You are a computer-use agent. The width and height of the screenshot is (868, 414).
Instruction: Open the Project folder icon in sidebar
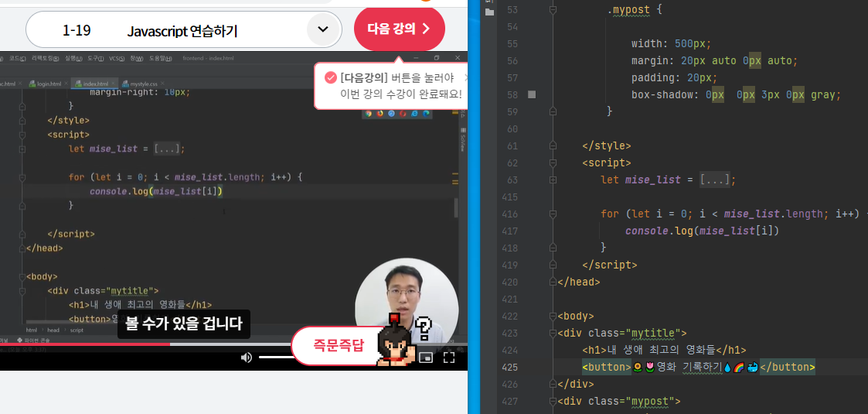[488, 12]
